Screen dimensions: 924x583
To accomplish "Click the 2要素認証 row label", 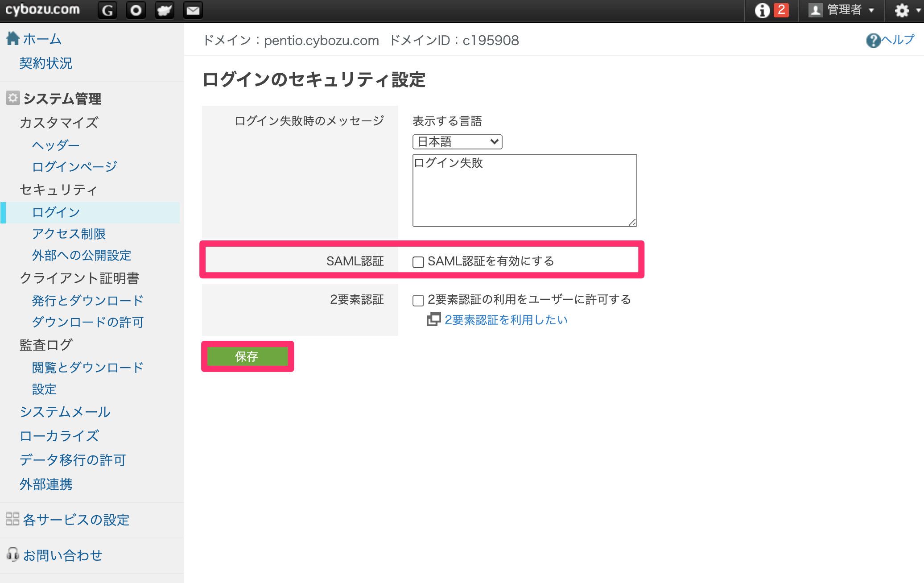I will point(357,299).
